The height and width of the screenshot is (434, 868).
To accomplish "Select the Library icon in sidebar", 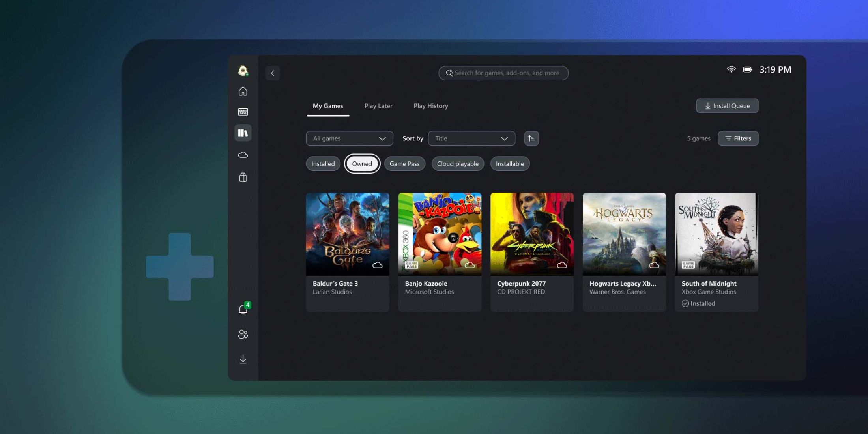I will (243, 133).
